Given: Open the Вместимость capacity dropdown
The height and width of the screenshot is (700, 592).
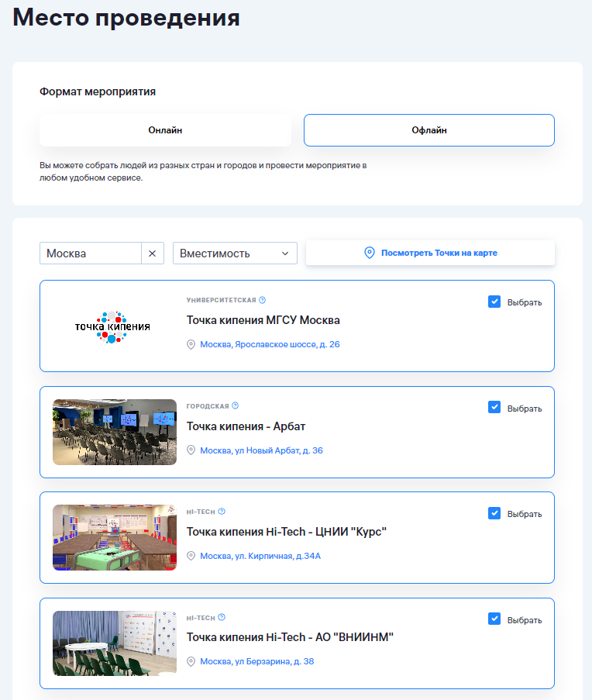Looking at the screenshot, I should point(235,253).
